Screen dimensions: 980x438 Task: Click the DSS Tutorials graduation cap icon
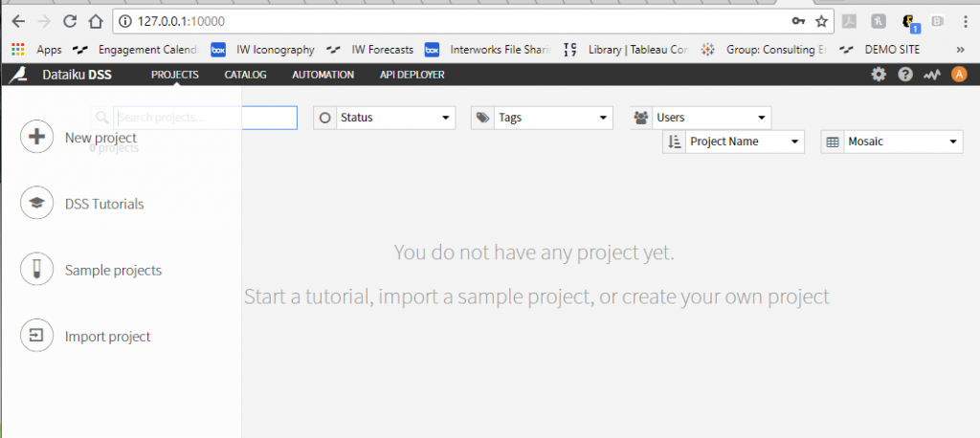(x=37, y=203)
